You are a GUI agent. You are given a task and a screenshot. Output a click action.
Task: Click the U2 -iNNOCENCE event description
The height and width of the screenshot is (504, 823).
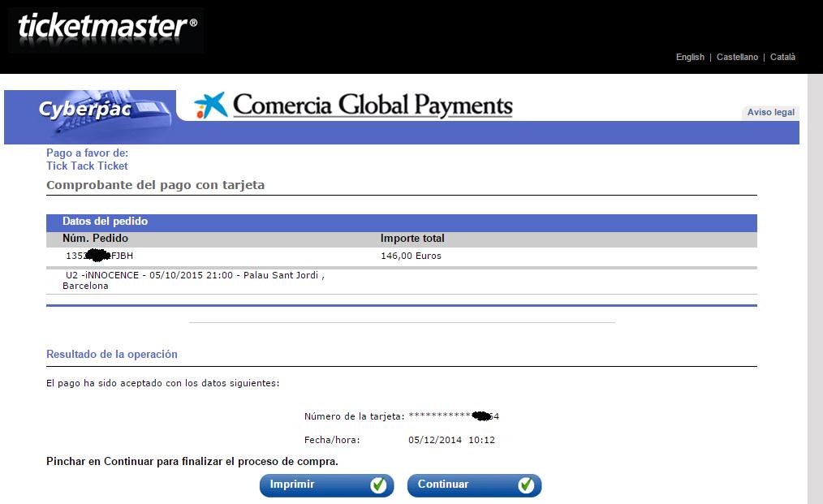click(194, 280)
